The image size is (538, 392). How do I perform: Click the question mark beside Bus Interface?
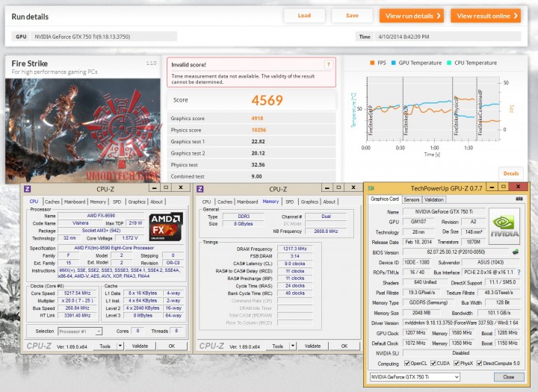[519, 273]
